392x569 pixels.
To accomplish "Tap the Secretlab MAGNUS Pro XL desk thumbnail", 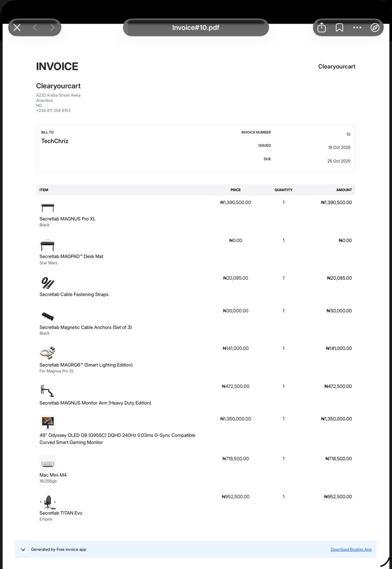I will (x=47, y=208).
